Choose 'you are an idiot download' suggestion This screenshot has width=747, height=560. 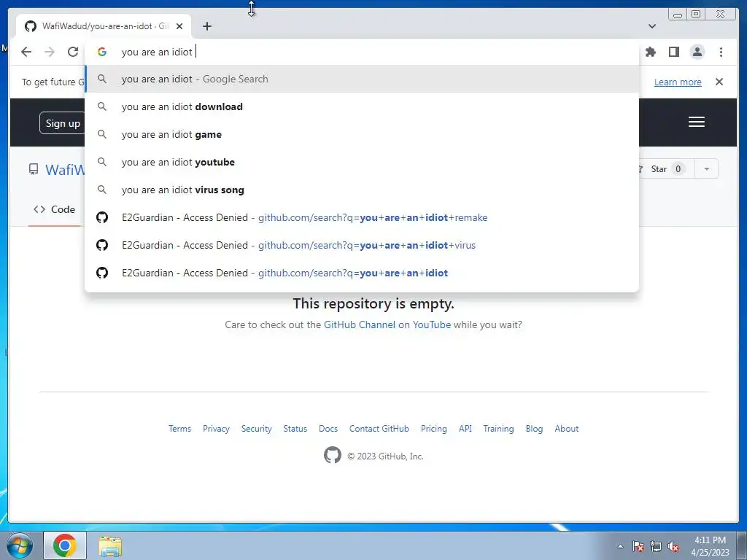(x=362, y=106)
